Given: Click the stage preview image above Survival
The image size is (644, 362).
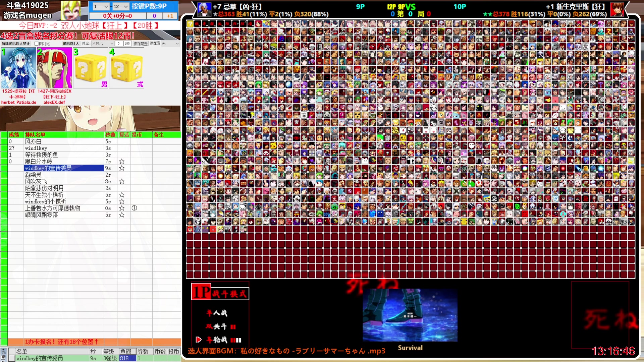Looking at the screenshot, I should click(410, 315).
